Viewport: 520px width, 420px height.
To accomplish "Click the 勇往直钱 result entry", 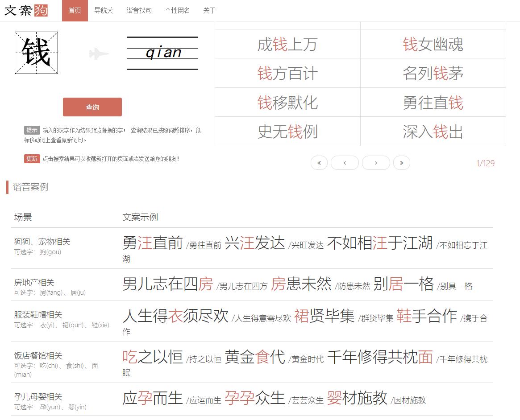I will coord(433,102).
